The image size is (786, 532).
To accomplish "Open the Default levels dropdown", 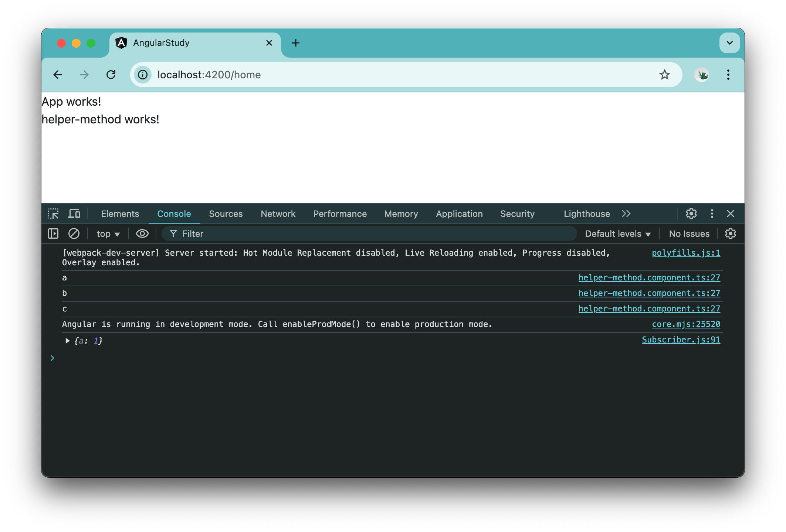I will (x=618, y=233).
